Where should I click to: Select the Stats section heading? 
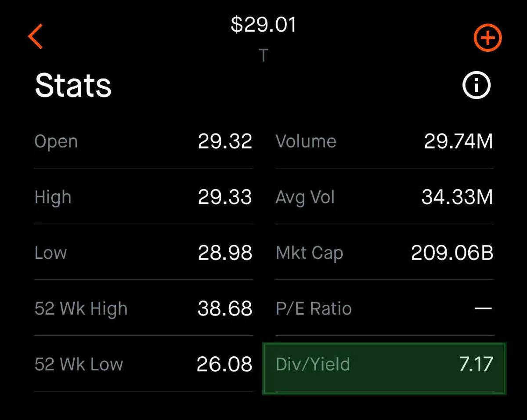pos(73,85)
